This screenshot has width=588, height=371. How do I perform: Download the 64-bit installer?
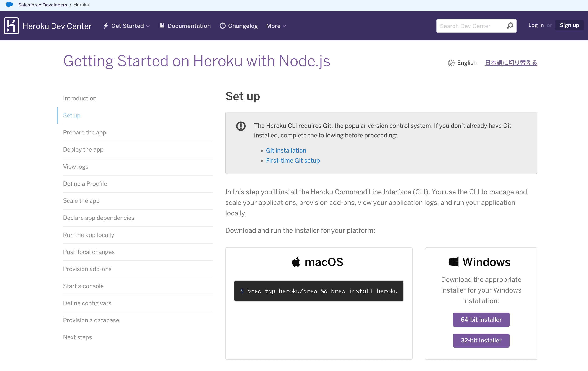(481, 319)
